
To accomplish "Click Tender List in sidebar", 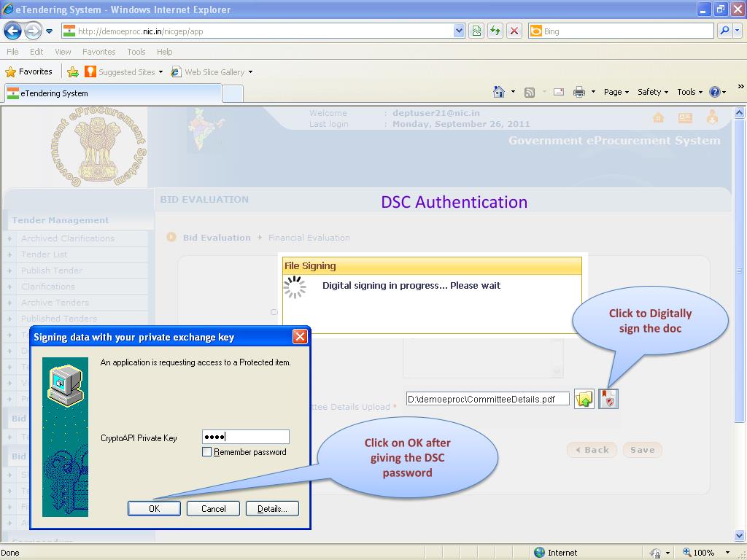I will click(x=44, y=254).
